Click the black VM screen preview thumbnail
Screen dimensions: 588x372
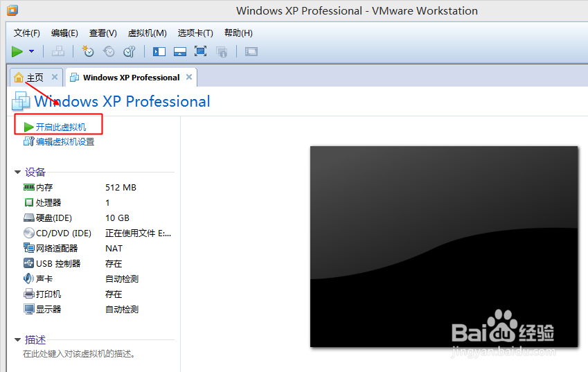(444, 247)
